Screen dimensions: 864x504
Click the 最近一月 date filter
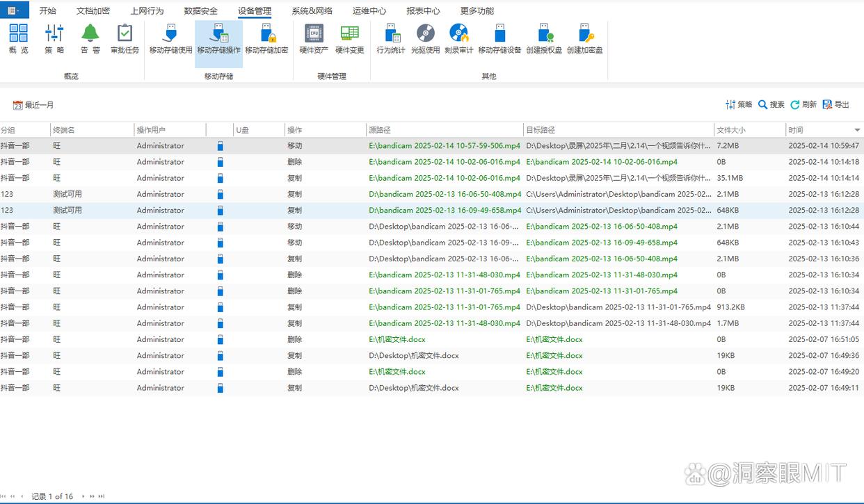(x=33, y=105)
